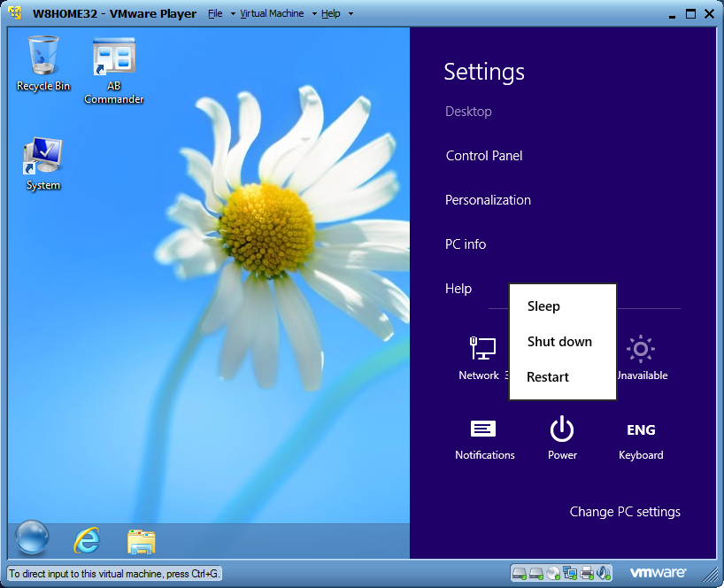The height and width of the screenshot is (588, 724).
Task: Open the Network settings icon
Action: pyautogui.click(x=481, y=349)
